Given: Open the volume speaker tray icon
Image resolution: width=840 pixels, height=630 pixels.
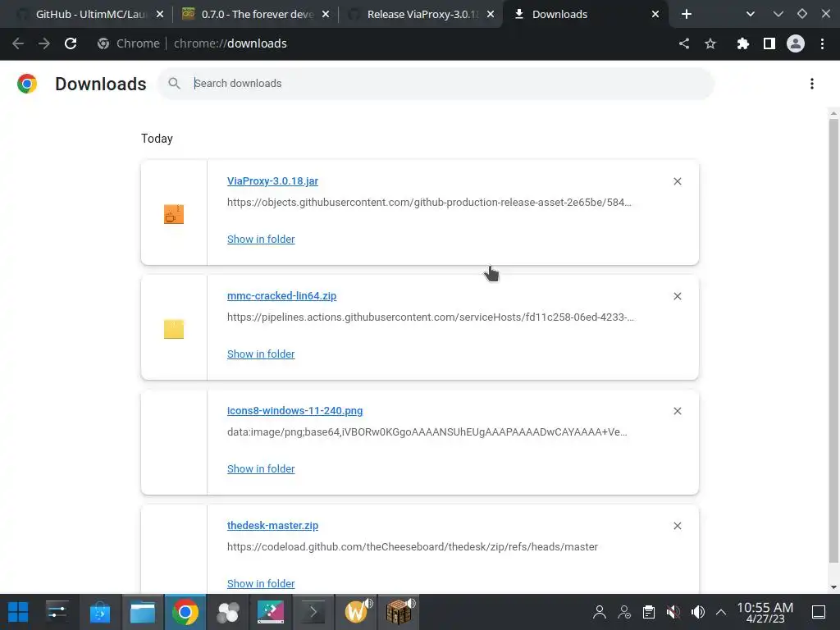Looking at the screenshot, I should point(698,612).
